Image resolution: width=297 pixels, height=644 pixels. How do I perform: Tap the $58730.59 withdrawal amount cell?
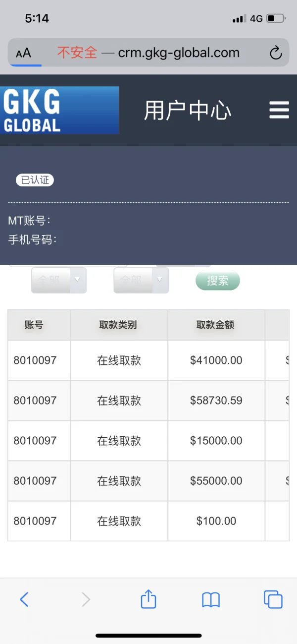[216, 401]
